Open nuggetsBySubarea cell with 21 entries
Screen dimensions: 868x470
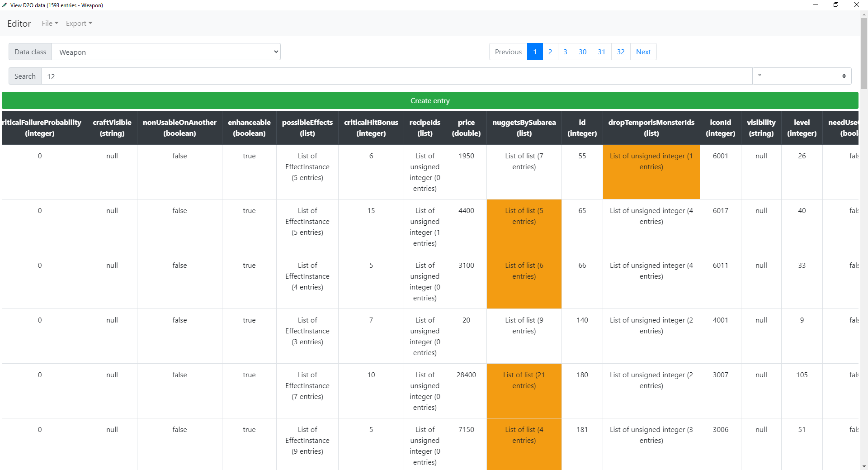tap(524, 391)
